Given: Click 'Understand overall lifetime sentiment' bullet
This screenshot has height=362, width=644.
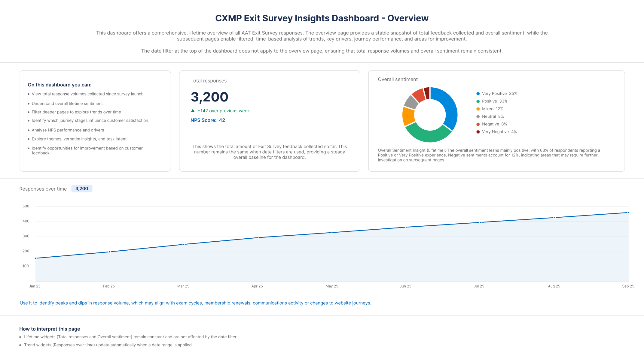Looking at the screenshot, I should [67, 104].
